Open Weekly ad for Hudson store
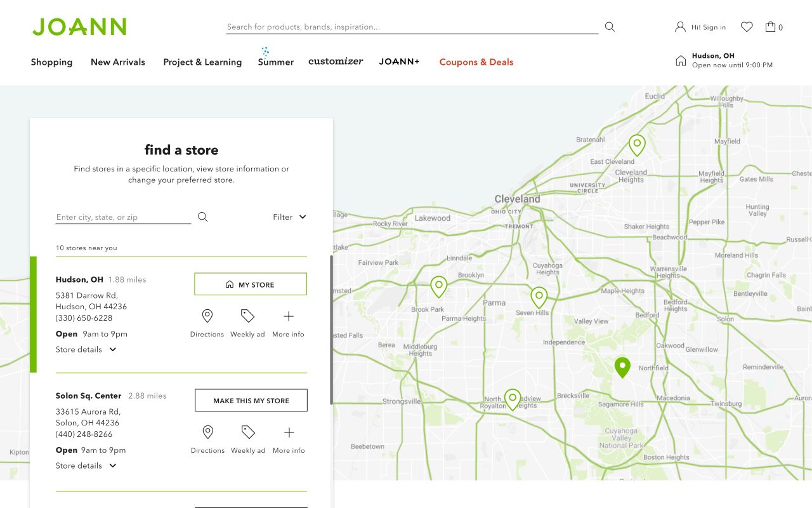 point(247,316)
